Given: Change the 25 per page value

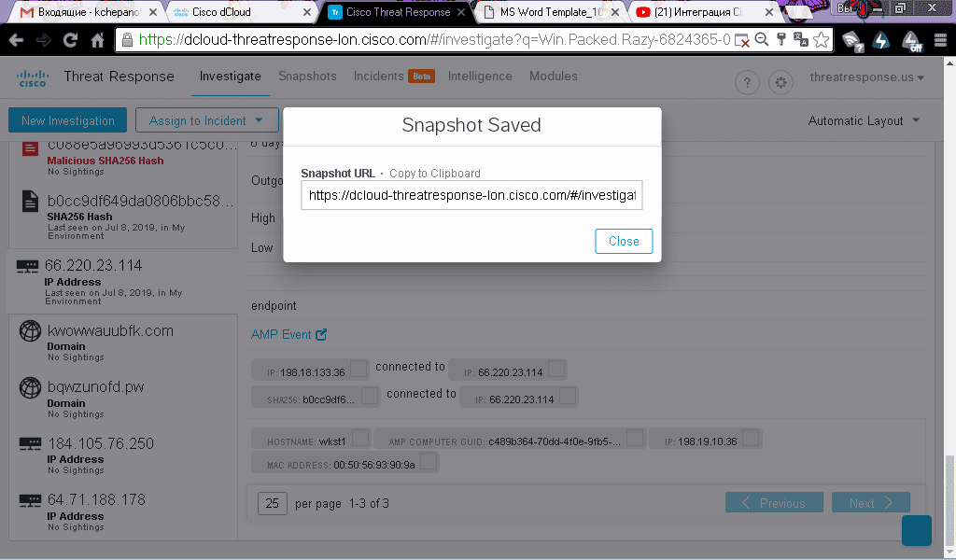Looking at the screenshot, I should 272,503.
